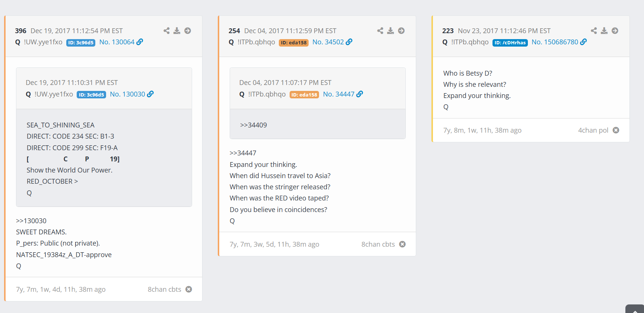Go to post 396 arrow icon
The width and height of the screenshot is (644, 313).
(x=188, y=31)
